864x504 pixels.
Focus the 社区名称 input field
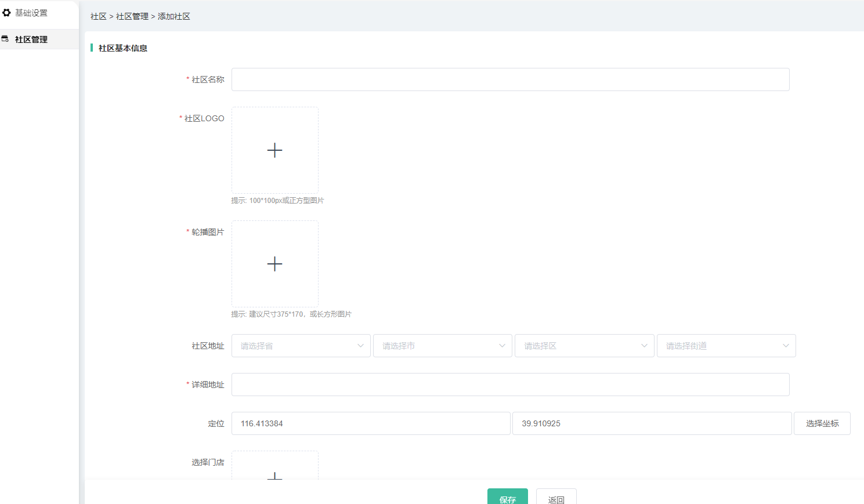pyautogui.click(x=510, y=79)
